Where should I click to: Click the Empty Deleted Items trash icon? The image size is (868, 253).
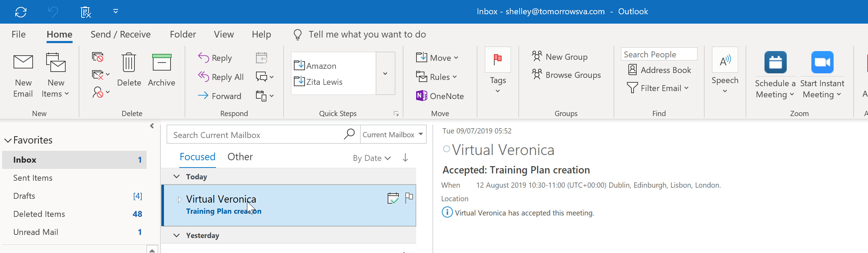pos(85,12)
